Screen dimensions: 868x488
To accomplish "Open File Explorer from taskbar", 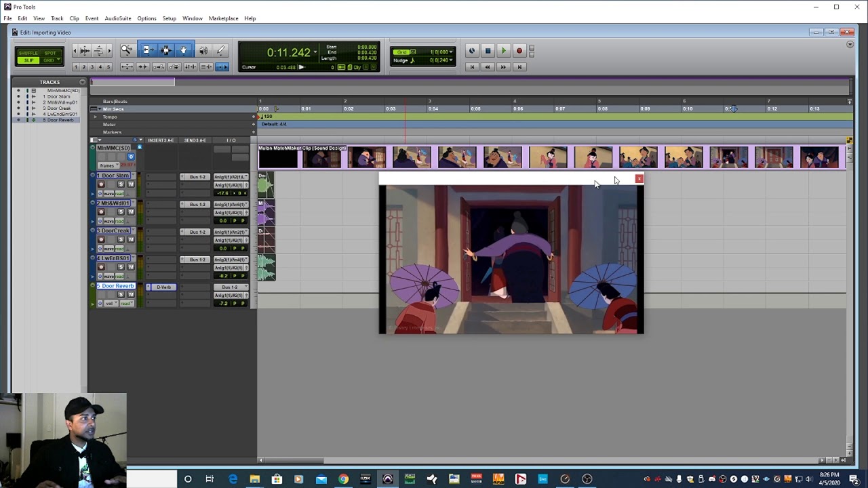I will tap(254, 479).
